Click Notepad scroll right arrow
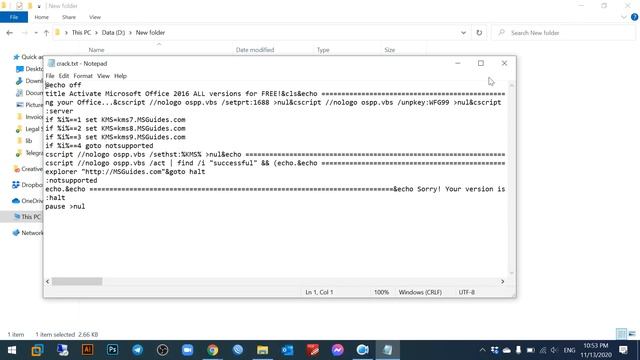640x360 pixels. pyautogui.click(x=502, y=282)
